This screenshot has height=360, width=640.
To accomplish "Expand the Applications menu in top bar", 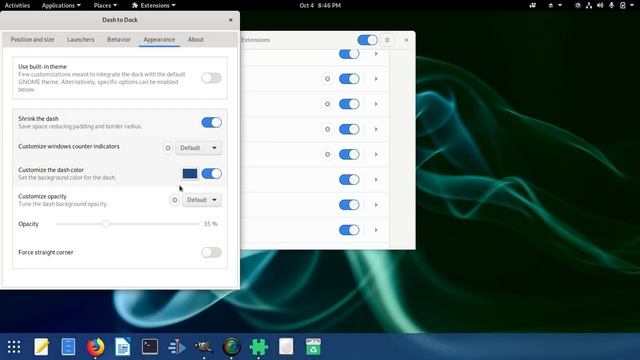I will coord(61,5).
